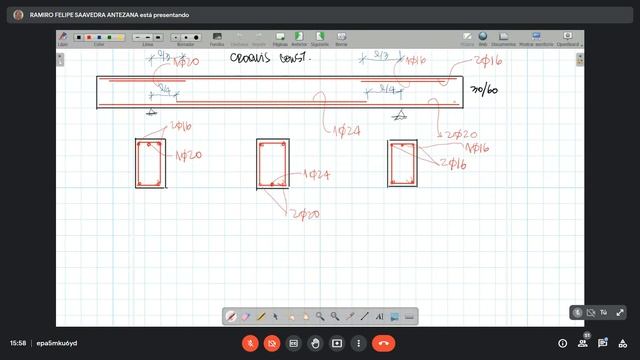This screenshot has height=360, width=640.
Task: Open the Páginas page manager
Action: click(280, 39)
